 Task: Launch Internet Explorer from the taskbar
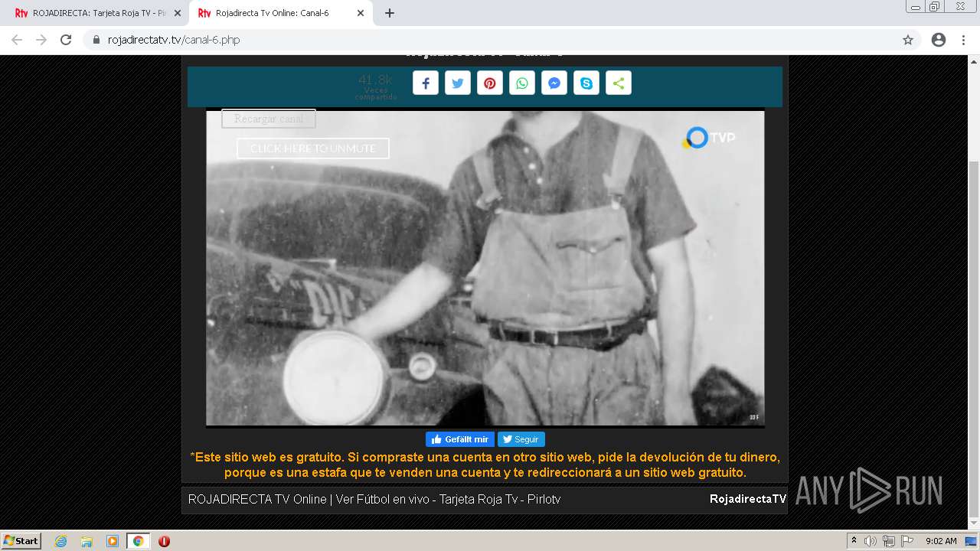[x=60, y=541]
